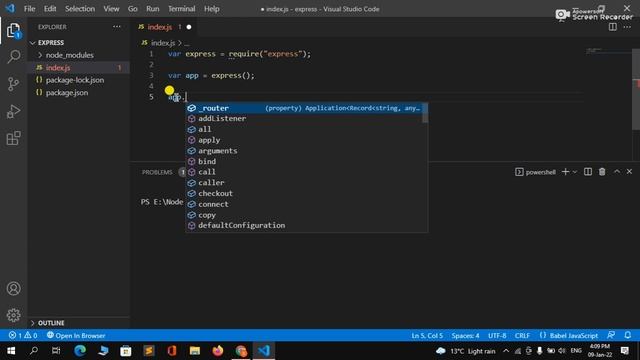This screenshot has width=640, height=360.
Task: Select the addListener suggestion
Action: click(x=304, y=119)
